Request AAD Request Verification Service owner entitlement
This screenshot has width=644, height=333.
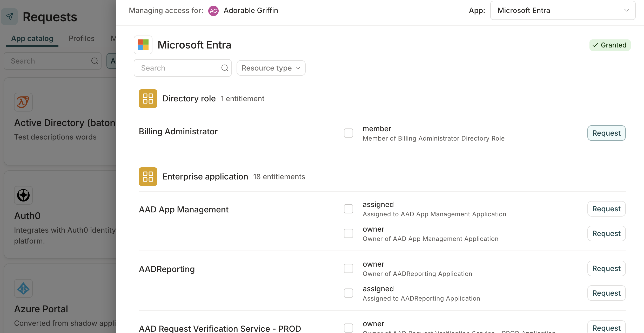(606, 327)
